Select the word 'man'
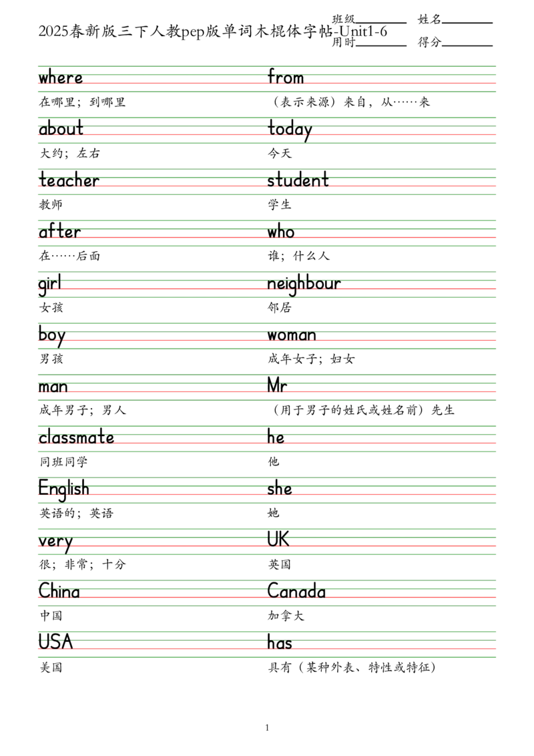 click(53, 387)
